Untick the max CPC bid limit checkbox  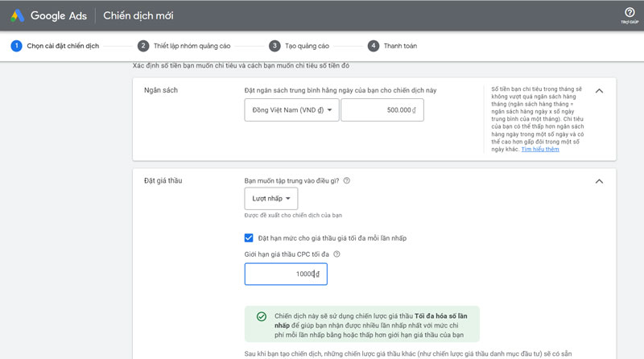pyautogui.click(x=249, y=237)
